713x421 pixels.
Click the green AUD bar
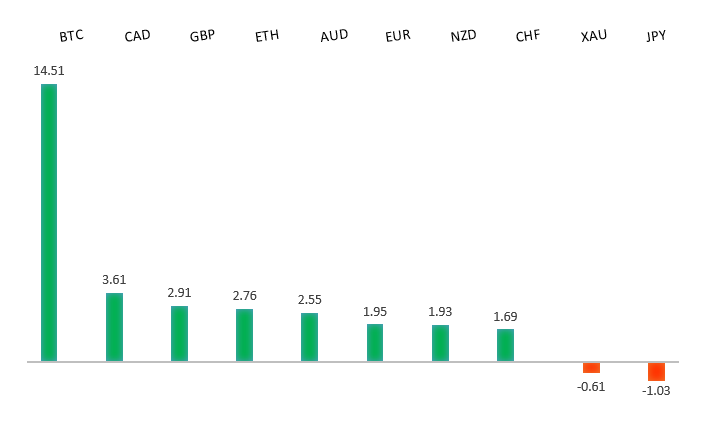click(309, 336)
